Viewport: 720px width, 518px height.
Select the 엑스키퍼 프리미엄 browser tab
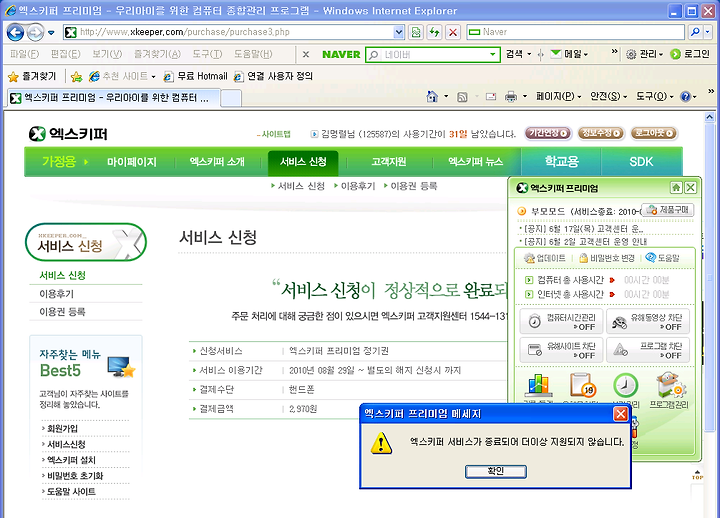click(113, 98)
